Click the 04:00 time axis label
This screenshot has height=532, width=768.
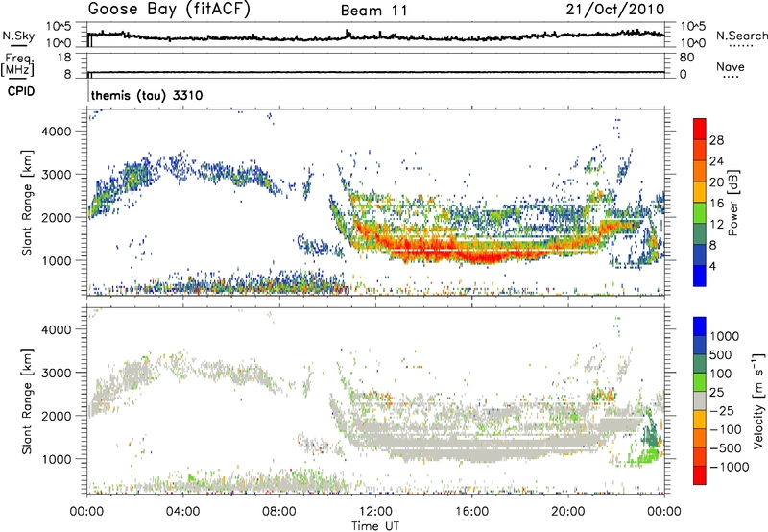click(x=182, y=512)
